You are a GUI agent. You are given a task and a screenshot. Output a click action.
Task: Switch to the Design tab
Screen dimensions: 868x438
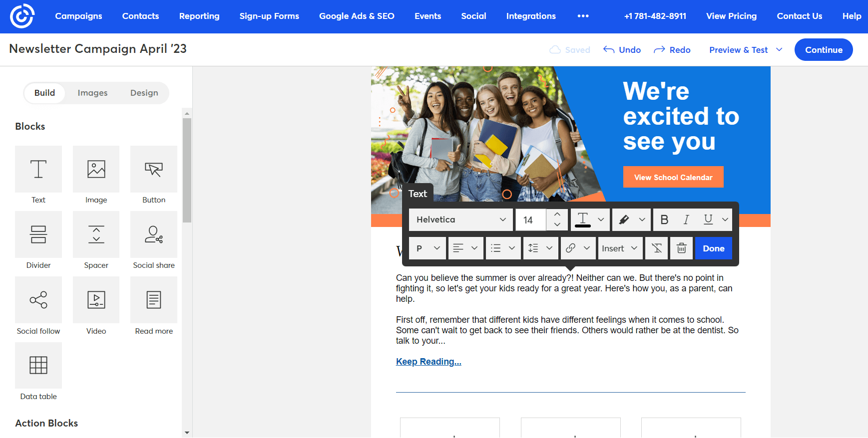click(x=144, y=93)
